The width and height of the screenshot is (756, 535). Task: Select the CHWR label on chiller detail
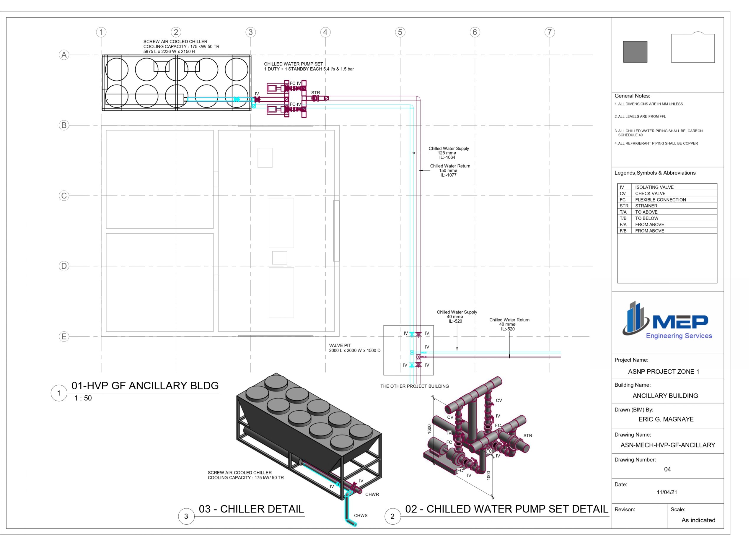click(372, 495)
